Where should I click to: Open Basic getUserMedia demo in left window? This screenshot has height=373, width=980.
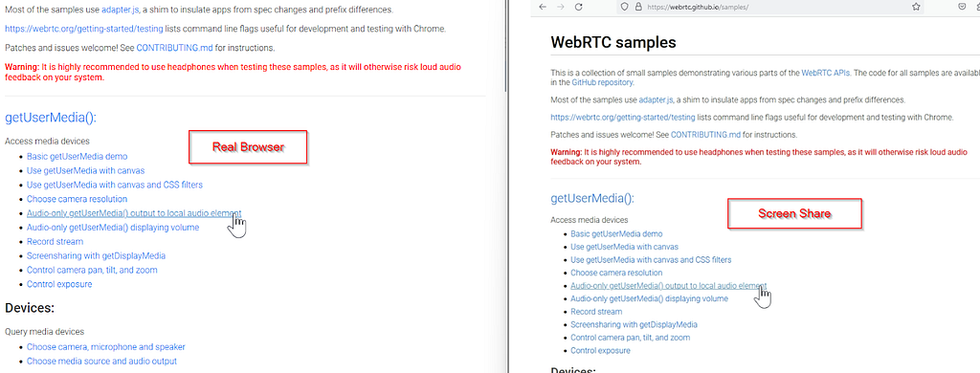click(77, 156)
